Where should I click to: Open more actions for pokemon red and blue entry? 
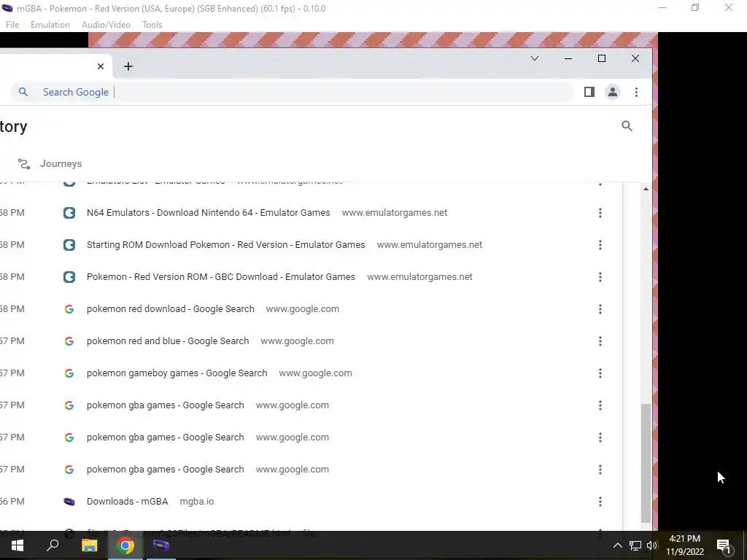[600, 341]
